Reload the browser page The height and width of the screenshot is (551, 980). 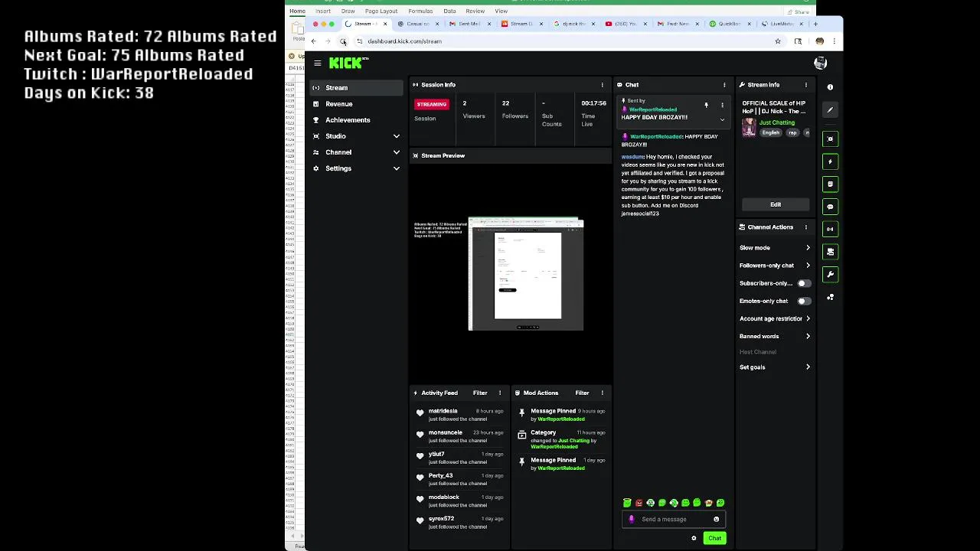343,41
